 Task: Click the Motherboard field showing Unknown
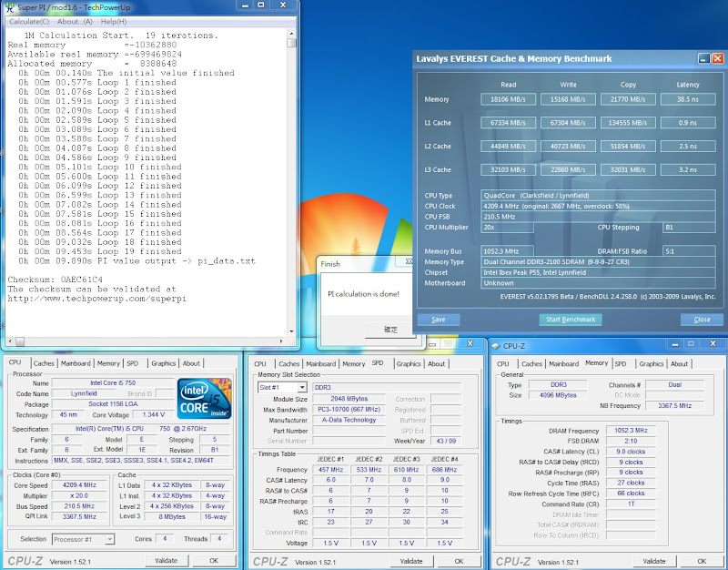(x=598, y=283)
